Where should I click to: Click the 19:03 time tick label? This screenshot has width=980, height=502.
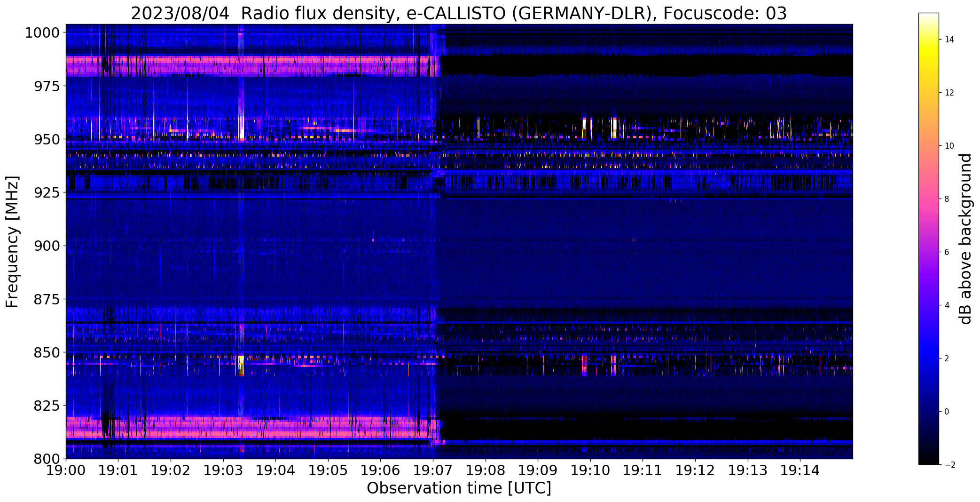(223, 470)
